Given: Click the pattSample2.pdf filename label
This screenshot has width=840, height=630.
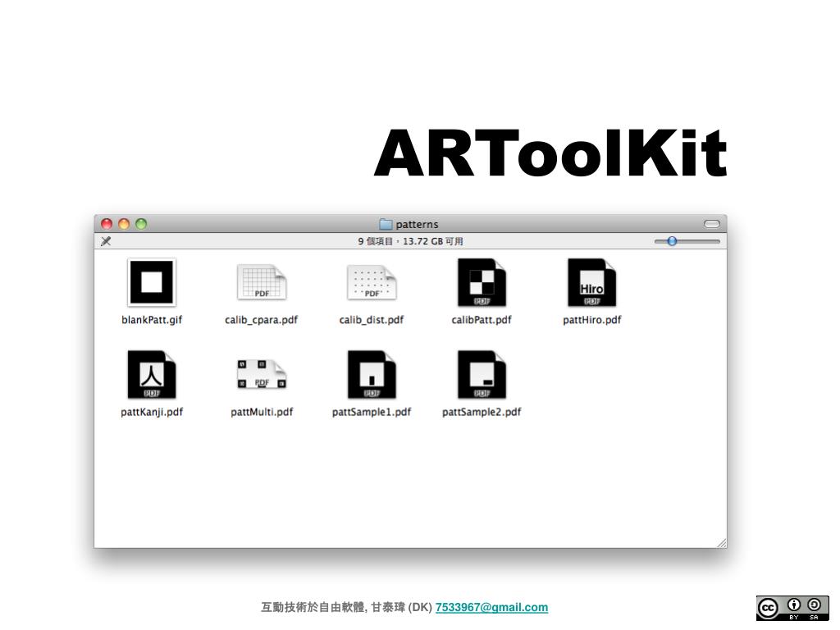Looking at the screenshot, I should click(482, 412).
